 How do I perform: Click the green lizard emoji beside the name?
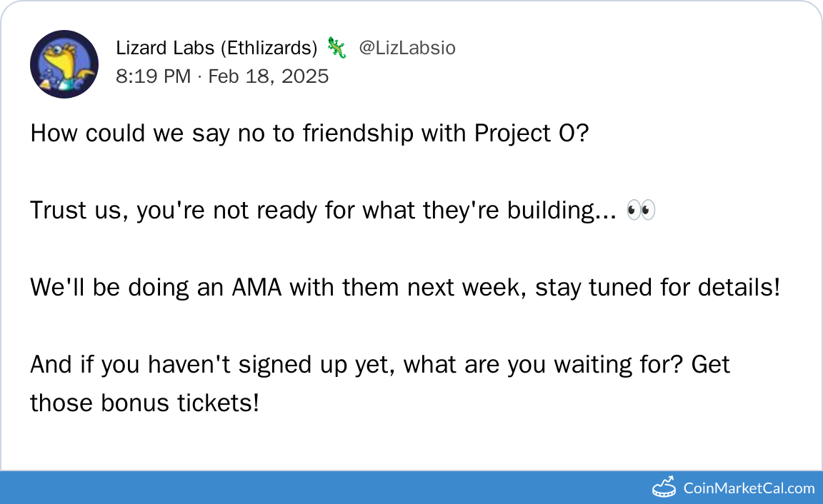[336, 48]
